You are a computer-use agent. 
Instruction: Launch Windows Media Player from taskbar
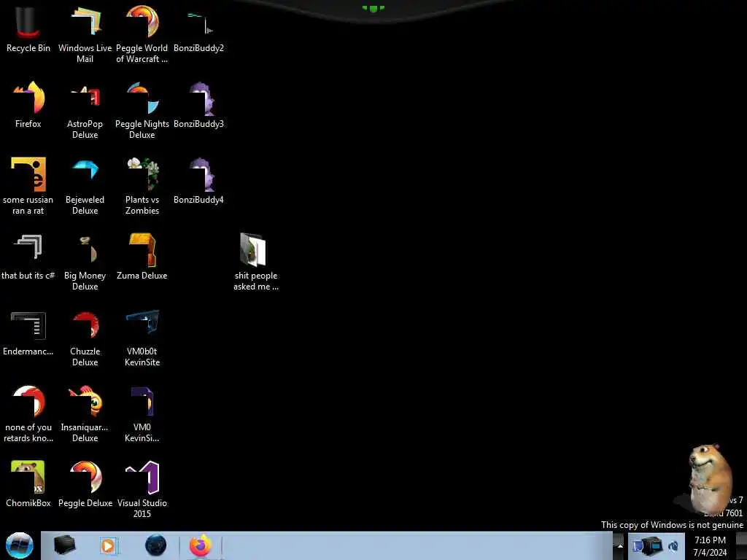[108, 545]
